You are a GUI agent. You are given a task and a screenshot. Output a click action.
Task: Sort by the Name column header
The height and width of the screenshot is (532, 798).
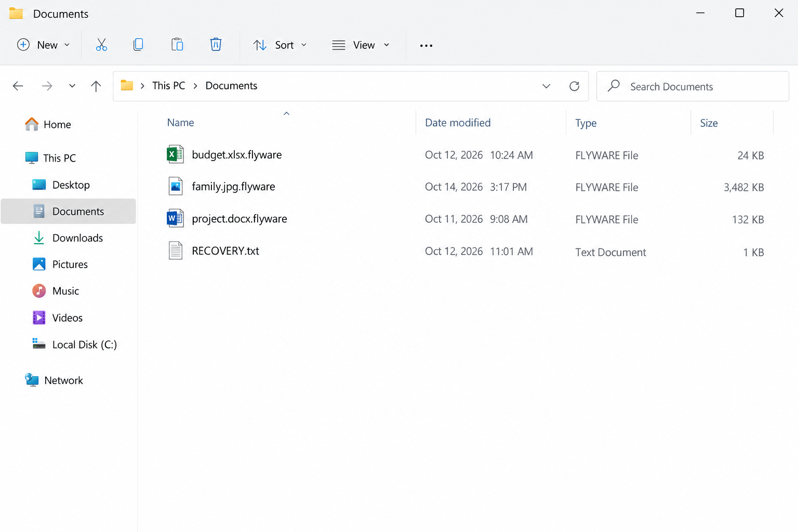point(181,123)
